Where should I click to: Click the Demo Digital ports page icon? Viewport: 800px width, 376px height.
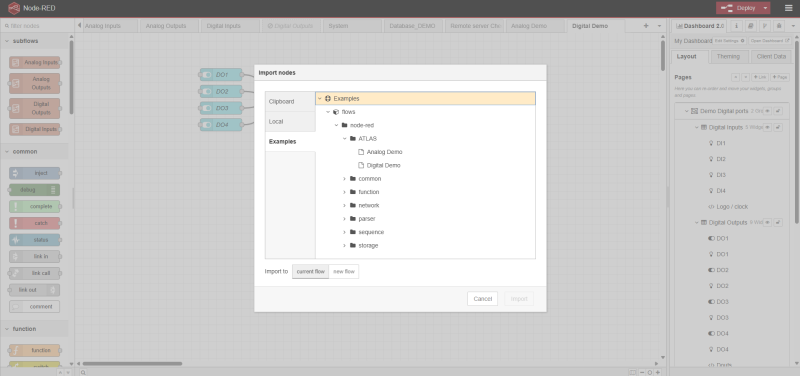(x=694, y=111)
